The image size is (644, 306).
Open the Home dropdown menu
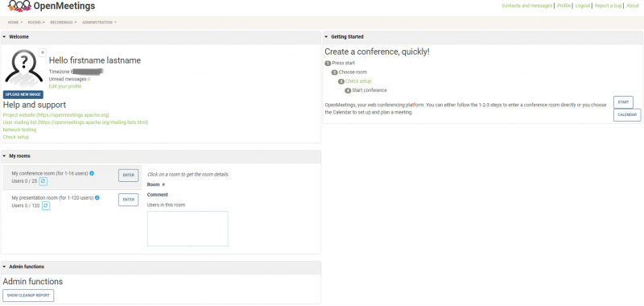click(15, 23)
